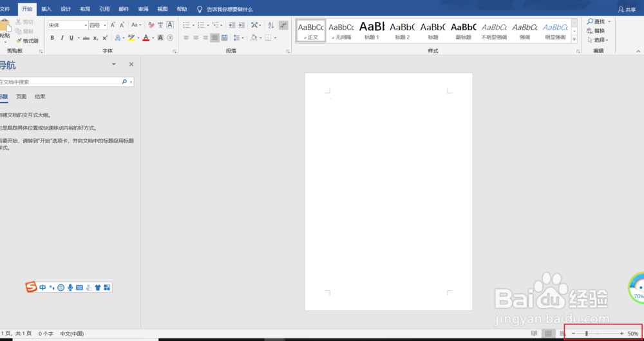Open the navigation pane options dropdown arrow
The height and width of the screenshot is (341, 644).
114,64
